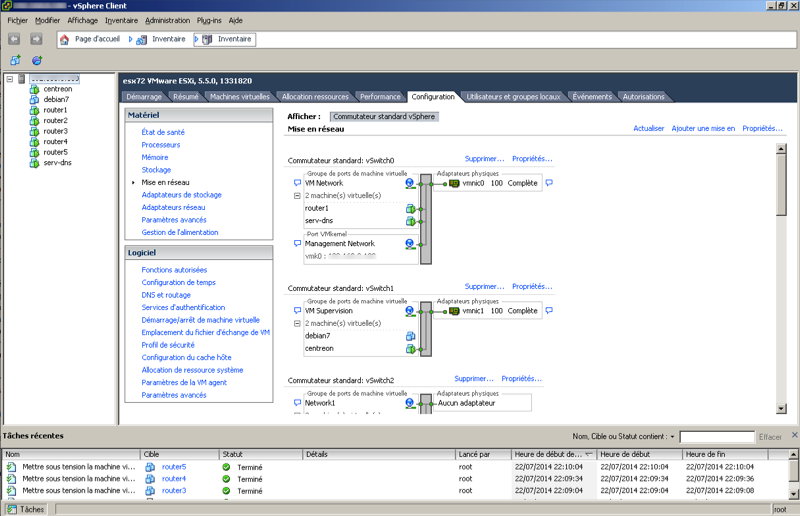This screenshot has height=516, width=800.
Task: Click Supprimer link for vSwitch0
Action: pyautogui.click(x=484, y=159)
